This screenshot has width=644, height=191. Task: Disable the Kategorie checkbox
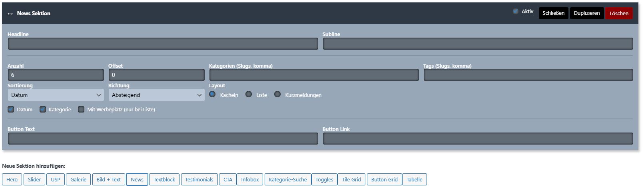(43, 109)
